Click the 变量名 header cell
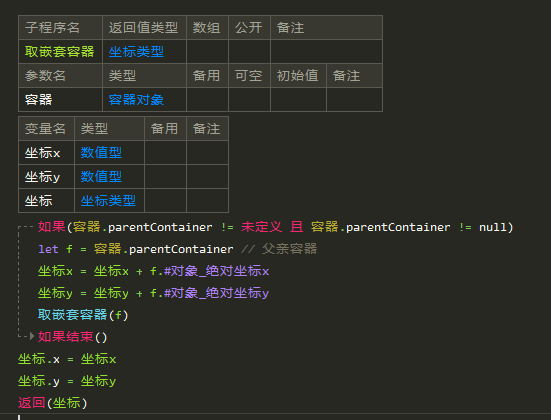551x420 pixels. click(46, 129)
